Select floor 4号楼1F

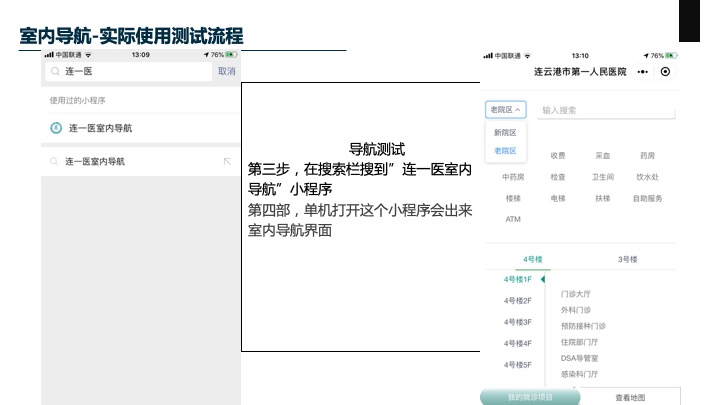518,279
